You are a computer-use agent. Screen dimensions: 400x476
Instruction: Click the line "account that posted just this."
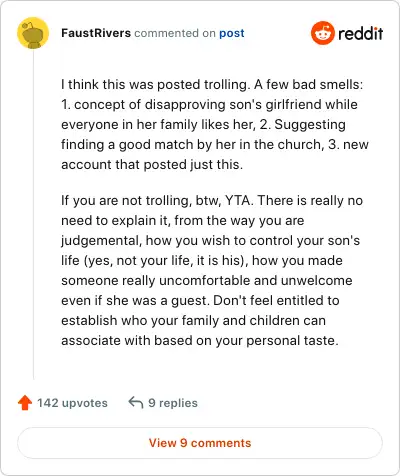[x=152, y=164]
